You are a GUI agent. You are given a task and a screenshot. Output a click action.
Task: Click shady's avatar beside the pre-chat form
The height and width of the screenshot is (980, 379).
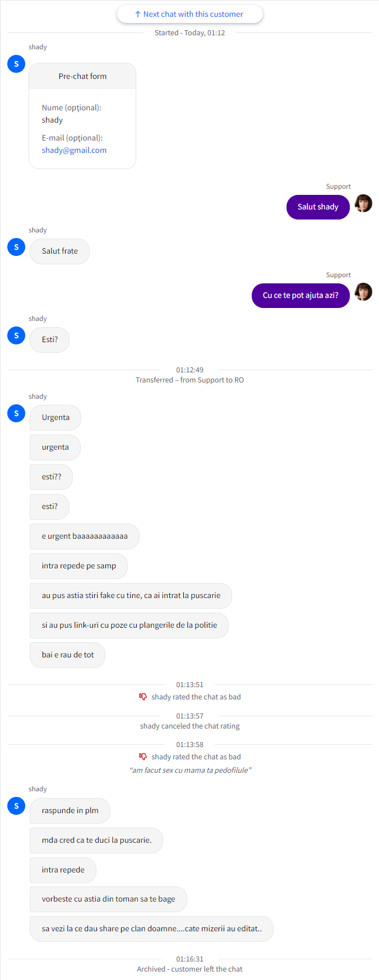click(16, 64)
